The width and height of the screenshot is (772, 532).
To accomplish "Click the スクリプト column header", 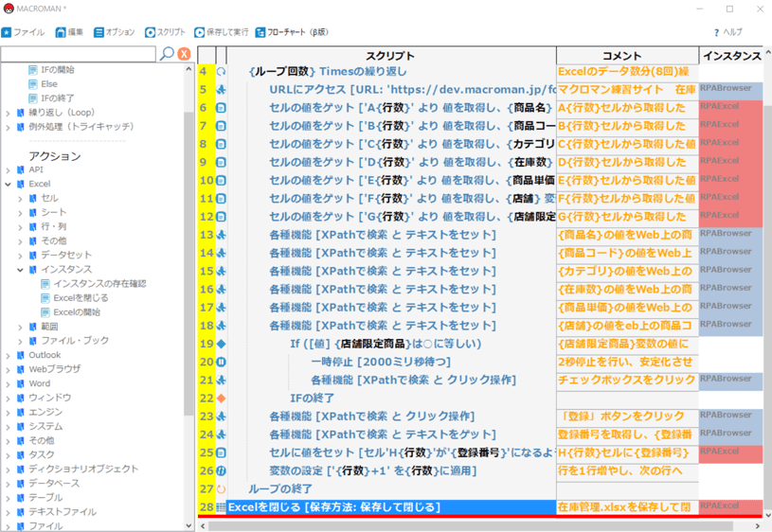I will (x=391, y=56).
